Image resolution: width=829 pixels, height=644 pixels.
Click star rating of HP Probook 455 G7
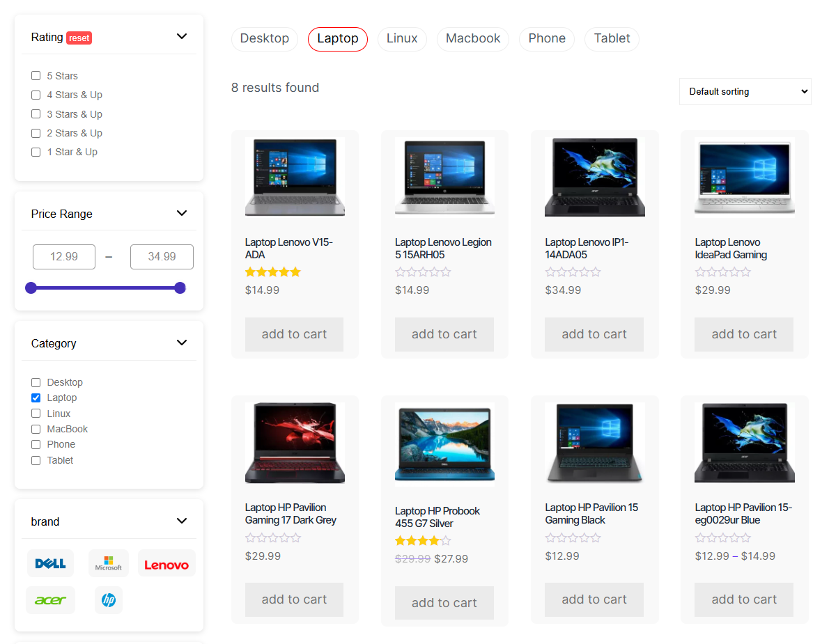(x=423, y=540)
